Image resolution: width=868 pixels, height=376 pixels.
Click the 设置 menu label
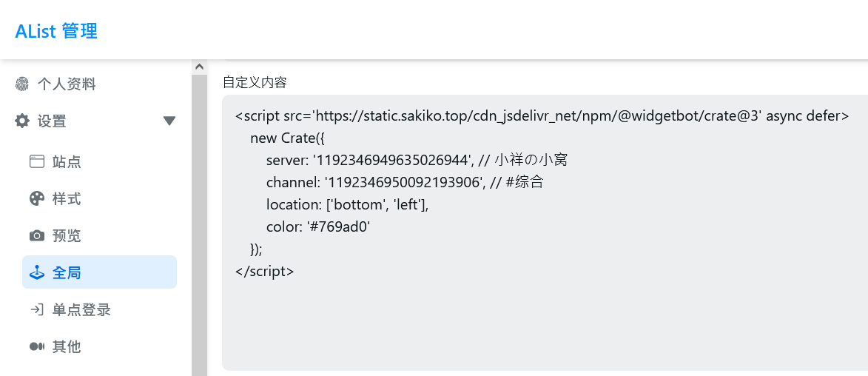[x=52, y=121]
